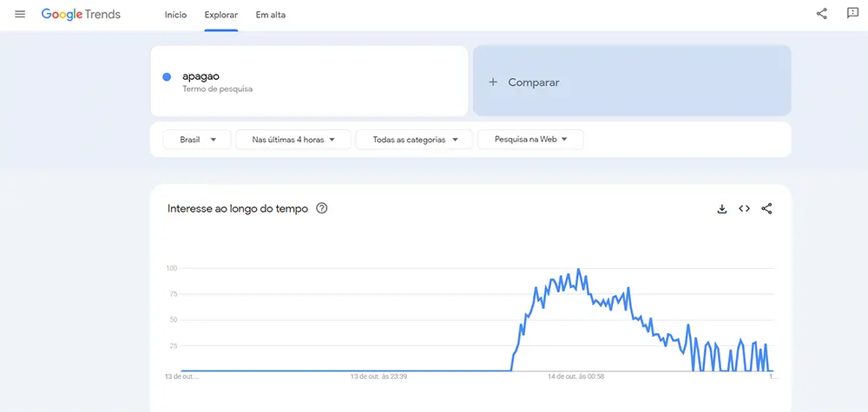This screenshot has width=868, height=412.
Task: Open the 'Nas últimas 4 horas' dropdown
Action: coord(293,140)
